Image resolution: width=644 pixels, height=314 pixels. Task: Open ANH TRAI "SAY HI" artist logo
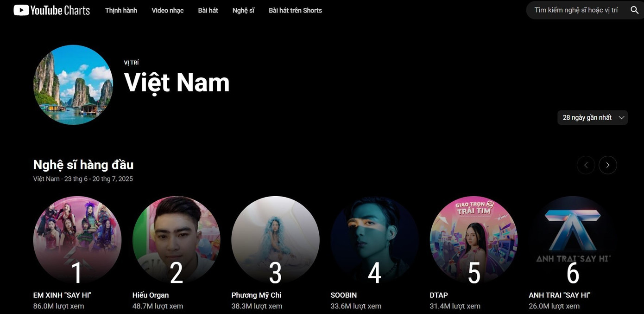pos(573,240)
